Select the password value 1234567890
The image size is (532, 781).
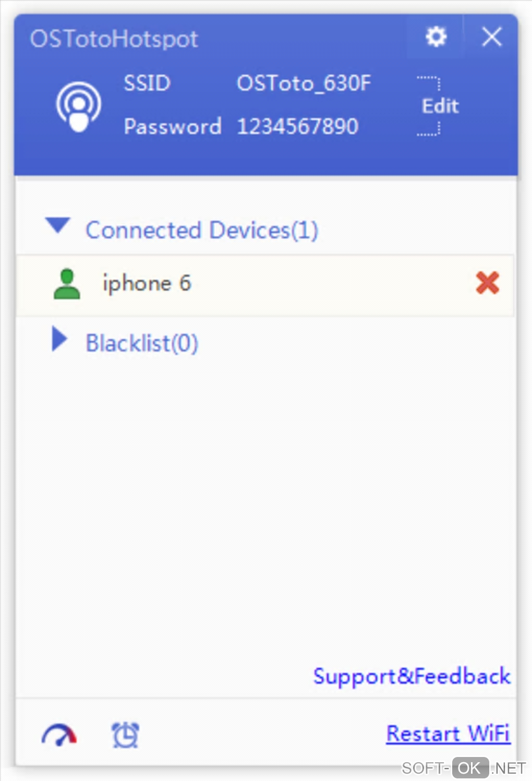click(x=297, y=126)
